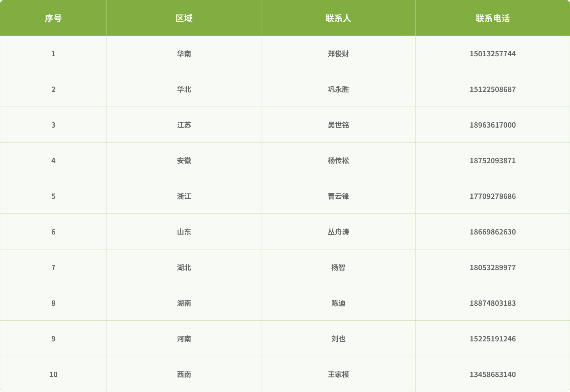Click contact name 刘也
Image resolution: width=570 pixels, height=392 pixels.
(338, 339)
